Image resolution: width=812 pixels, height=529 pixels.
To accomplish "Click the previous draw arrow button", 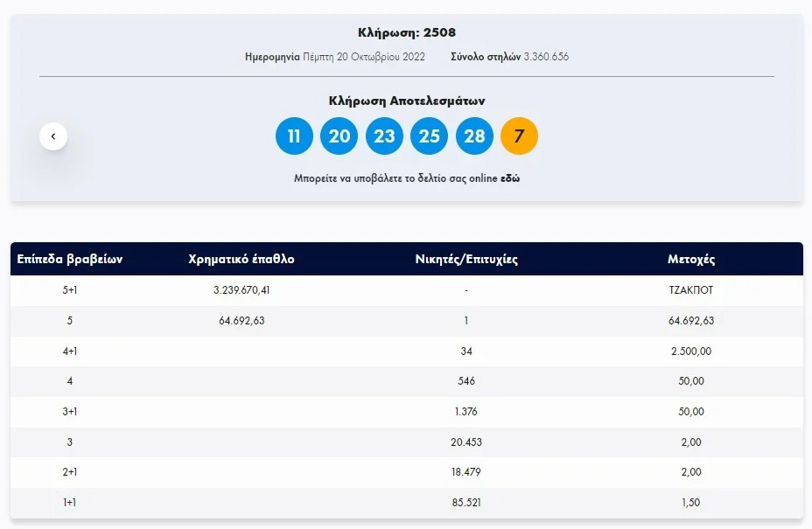I will [53, 136].
